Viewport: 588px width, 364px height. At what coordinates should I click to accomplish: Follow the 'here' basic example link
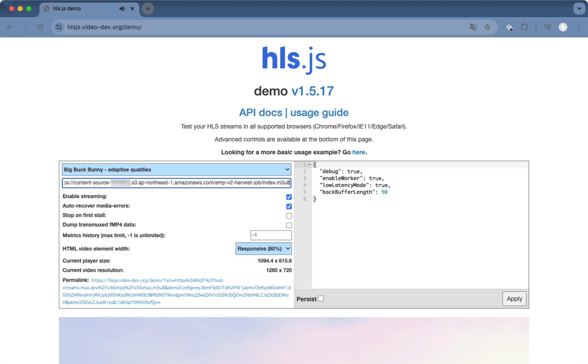[x=359, y=152]
